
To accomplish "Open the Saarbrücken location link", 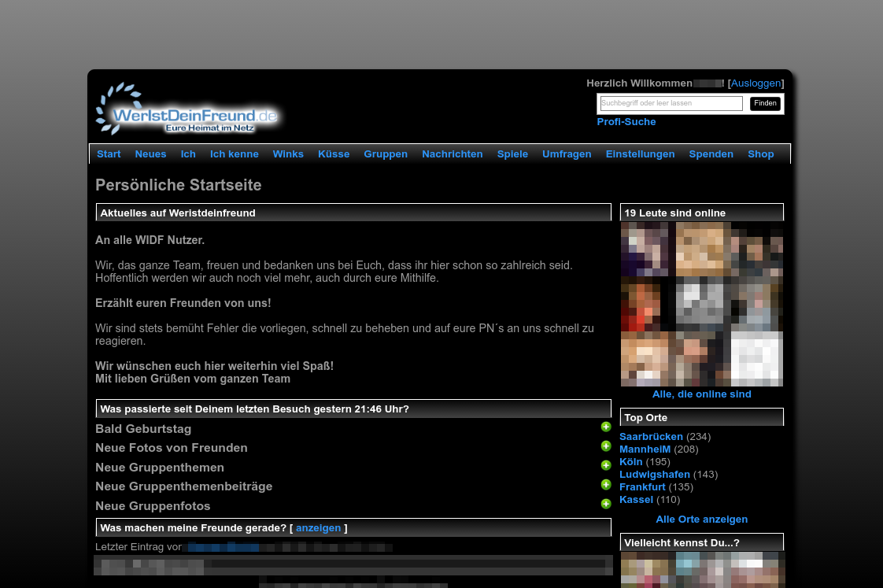I will [651, 437].
